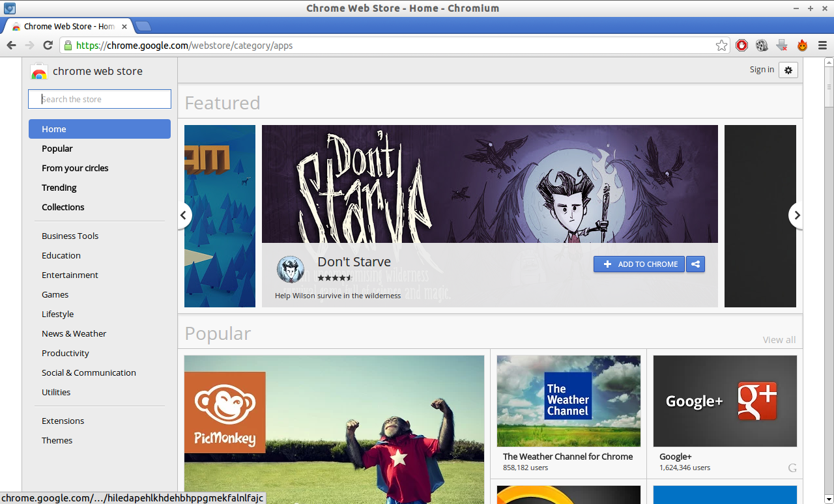The height and width of the screenshot is (504, 834).
Task: Open a new tab
Action: 143,26
